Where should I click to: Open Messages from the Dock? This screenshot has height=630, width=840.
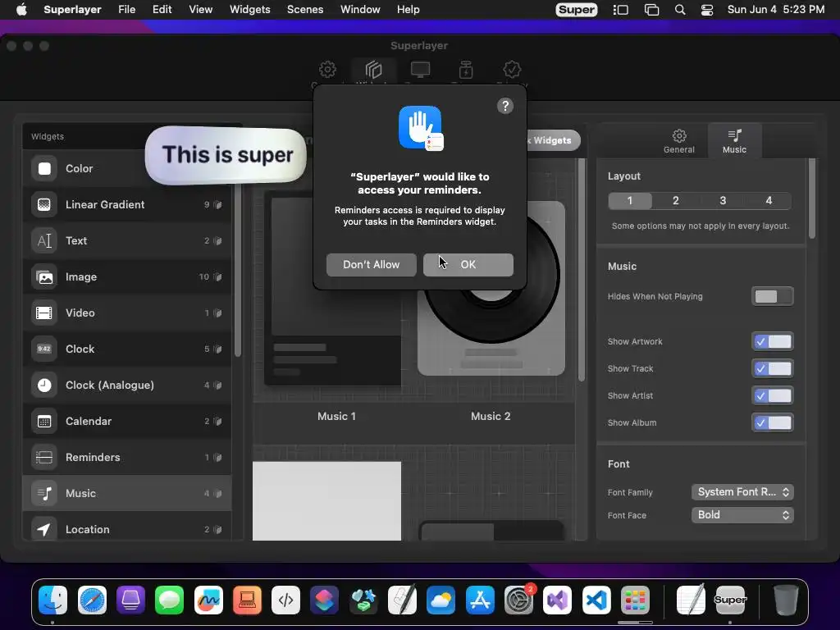click(169, 600)
